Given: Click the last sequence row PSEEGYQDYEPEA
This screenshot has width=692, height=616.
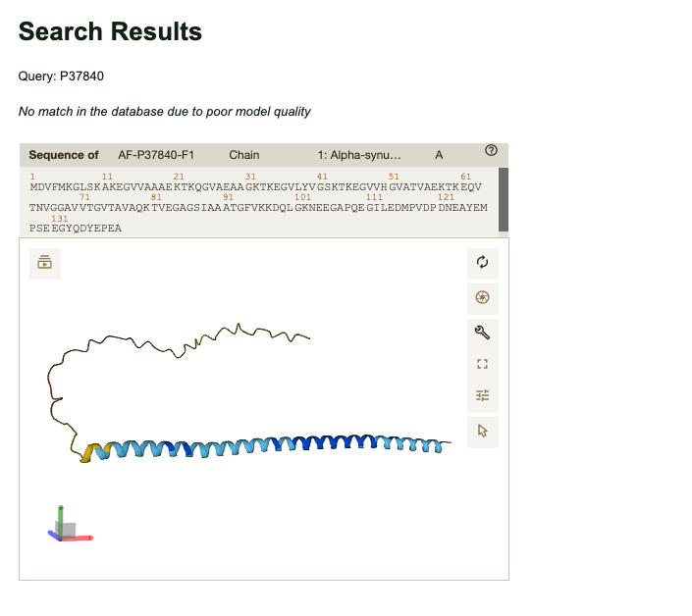Looking at the screenshot, I should (76, 228).
